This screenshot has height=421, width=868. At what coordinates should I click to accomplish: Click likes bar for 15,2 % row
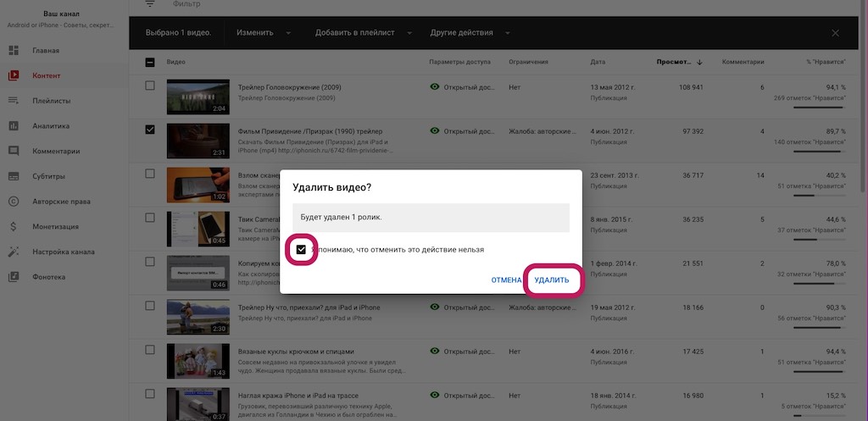pyautogui.click(x=820, y=415)
